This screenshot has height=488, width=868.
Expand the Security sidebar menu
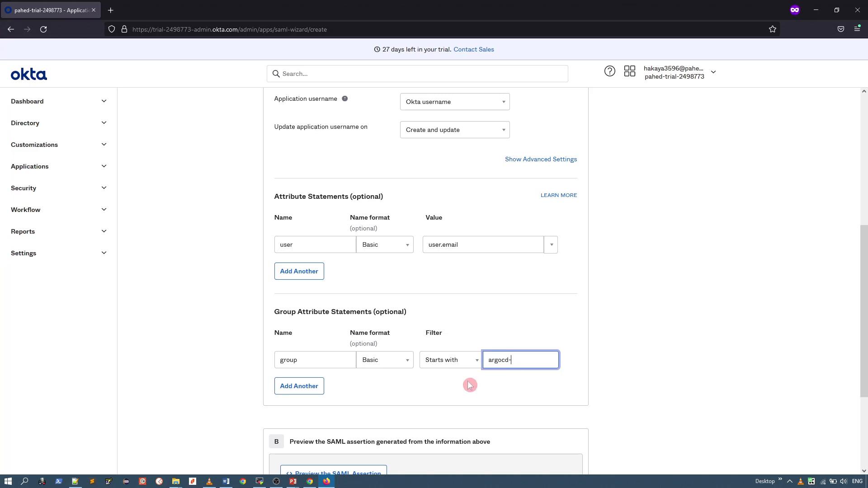tap(59, 188)
